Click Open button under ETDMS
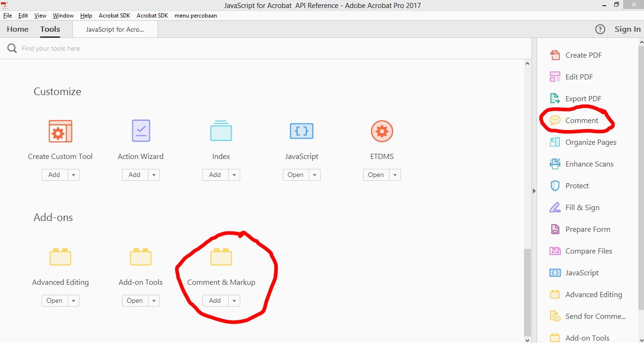 click(x=376, y=175)
